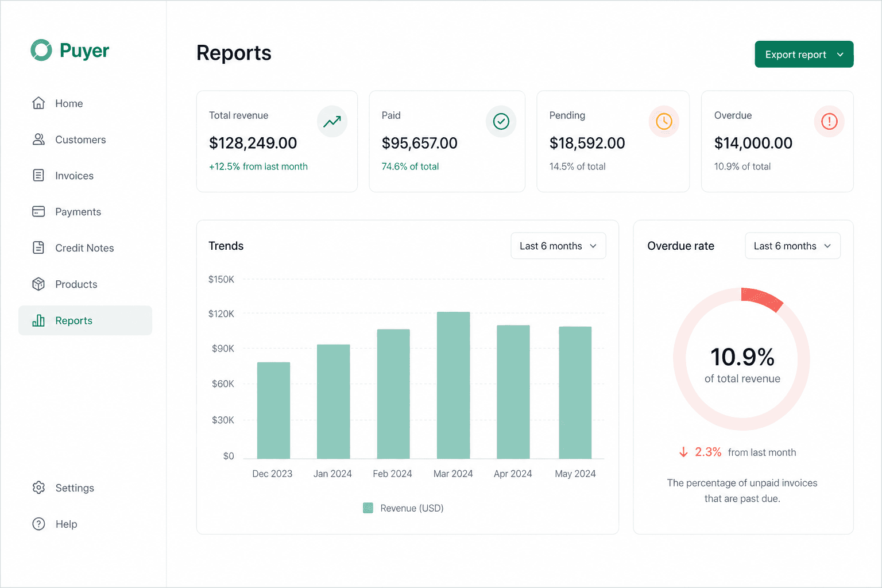Click the Paid checkmark circle icon

(501, 121)
